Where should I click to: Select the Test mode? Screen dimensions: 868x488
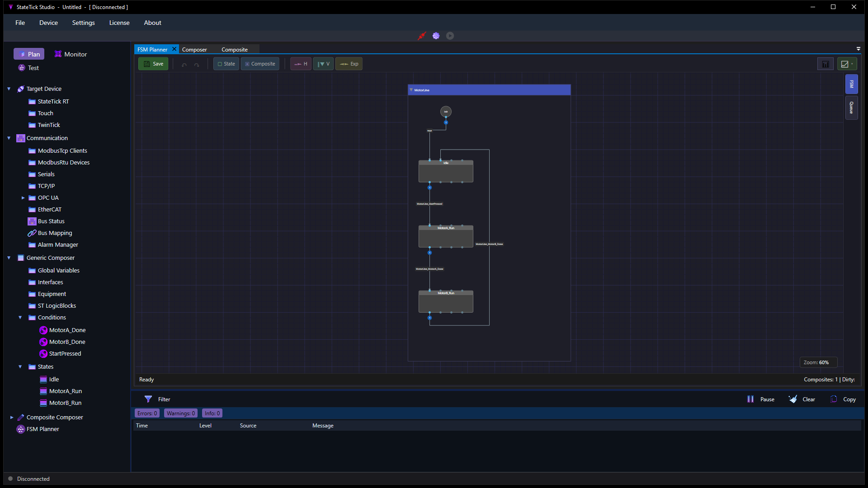pos(28,68)
